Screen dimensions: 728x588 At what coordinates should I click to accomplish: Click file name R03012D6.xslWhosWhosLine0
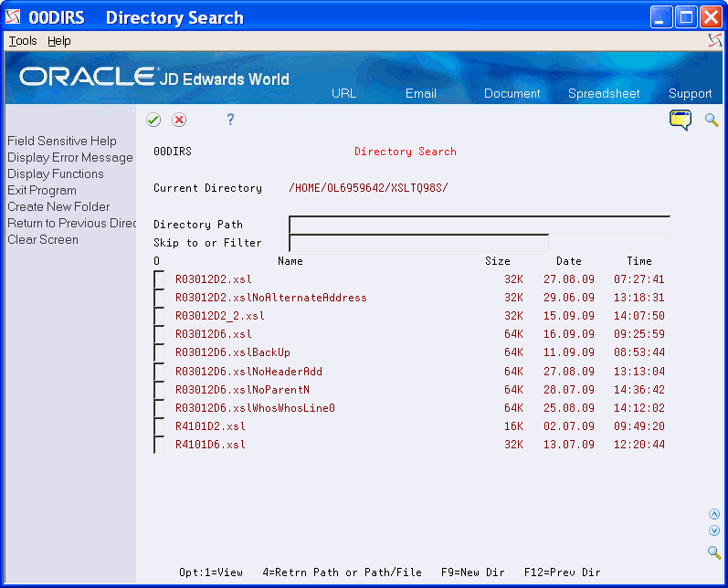255,408
